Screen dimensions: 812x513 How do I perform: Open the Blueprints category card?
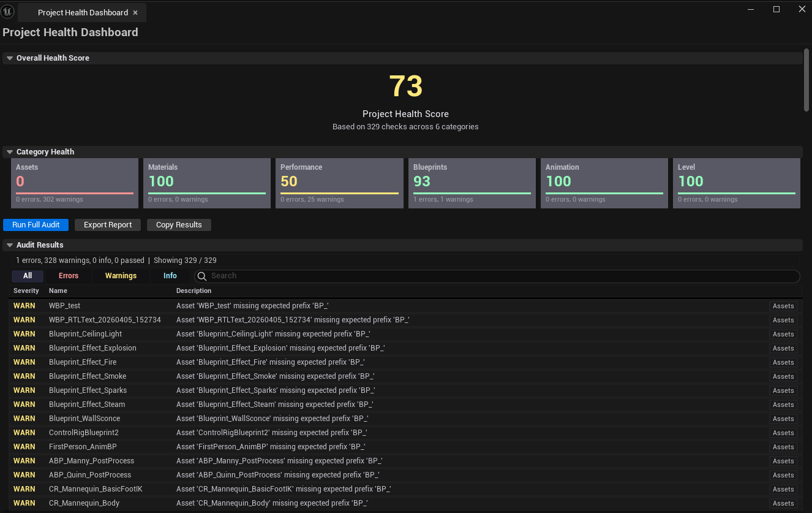point(472,183)
